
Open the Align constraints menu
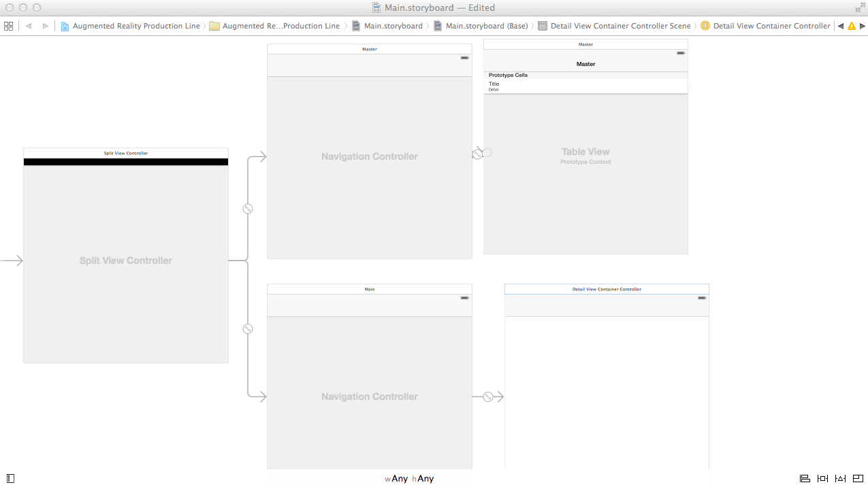tap(805, 479)
